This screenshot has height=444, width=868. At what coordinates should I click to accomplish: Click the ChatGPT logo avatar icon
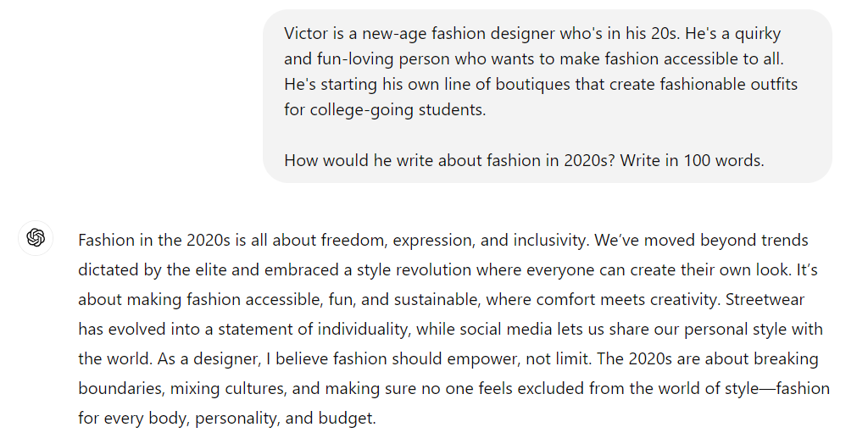pos(36,237)
